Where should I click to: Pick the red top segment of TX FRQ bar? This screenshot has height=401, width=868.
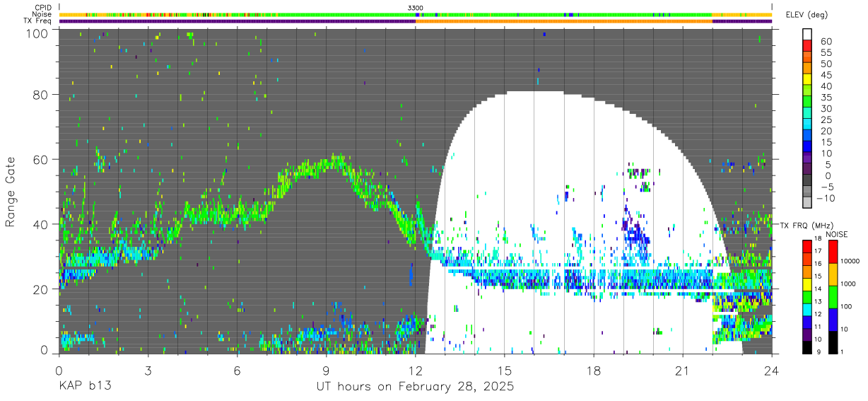807,245
